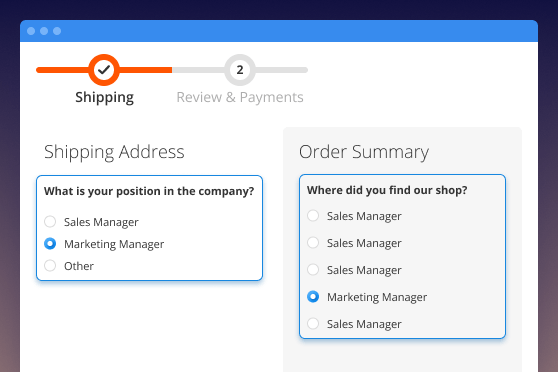
Task: Click the checkmark circle of the Shipping step
Action: coord(104,70)
